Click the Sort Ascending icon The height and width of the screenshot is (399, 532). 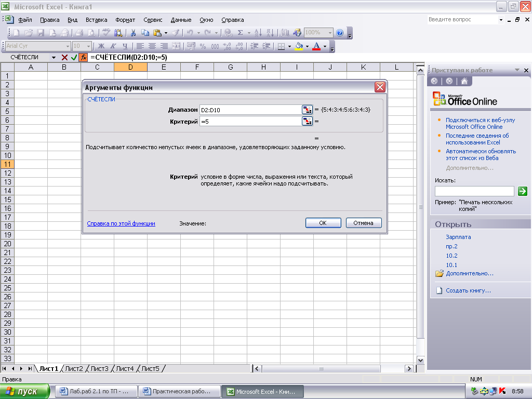[x=258, y=33]
